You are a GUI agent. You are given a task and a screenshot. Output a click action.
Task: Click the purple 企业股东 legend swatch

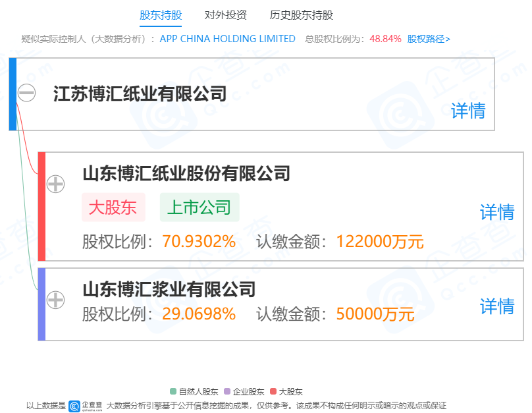click(x=227, y=391)
